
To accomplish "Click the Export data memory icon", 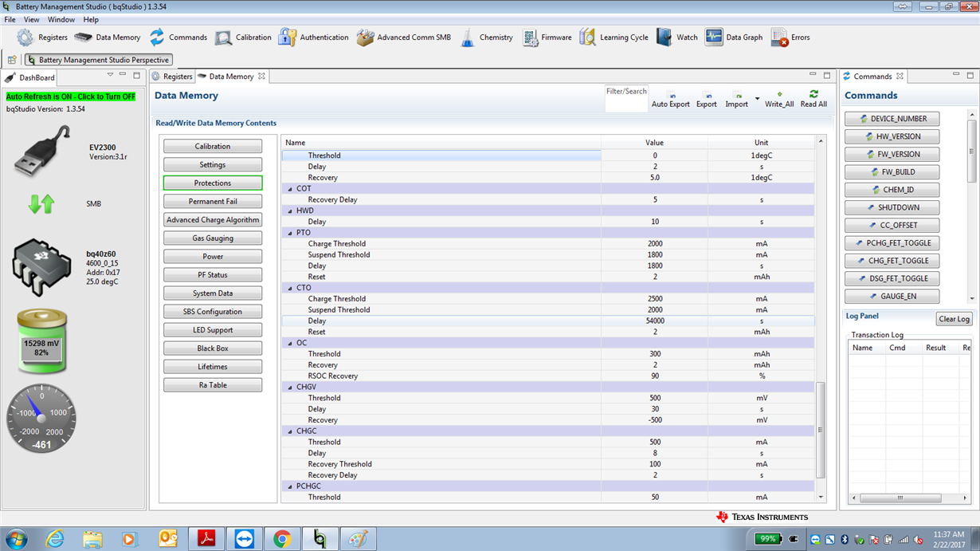I will (x=708, y=96).
